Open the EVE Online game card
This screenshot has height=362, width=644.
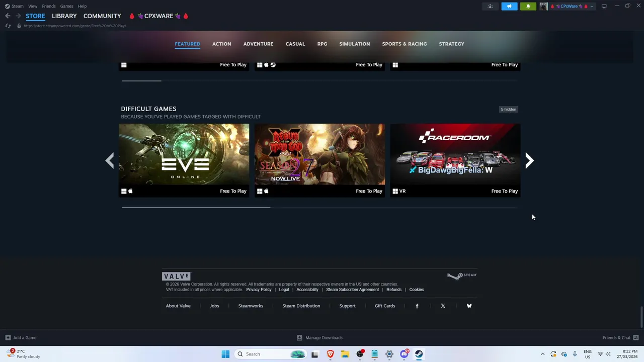pos(184,160)
